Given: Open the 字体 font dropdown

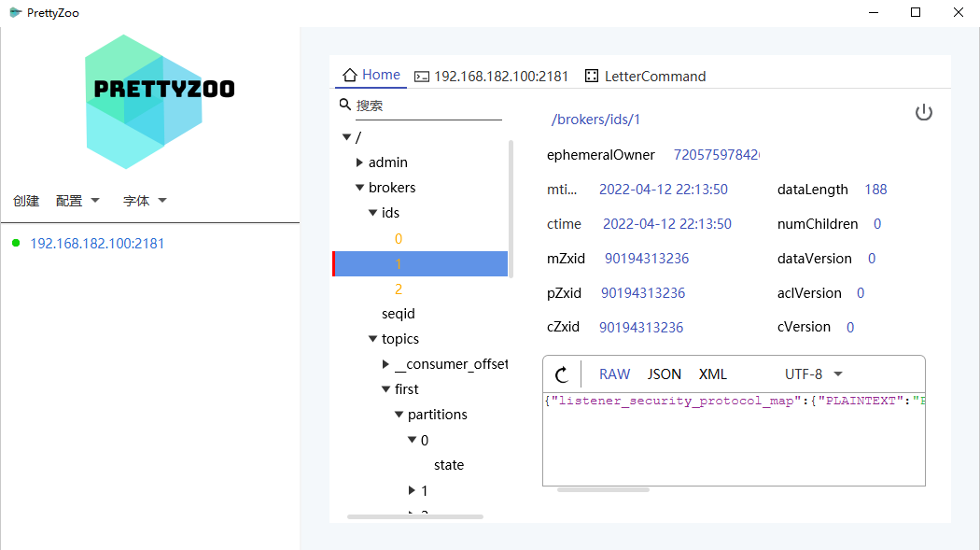Looking at the screenshot, I should [145, 201].
